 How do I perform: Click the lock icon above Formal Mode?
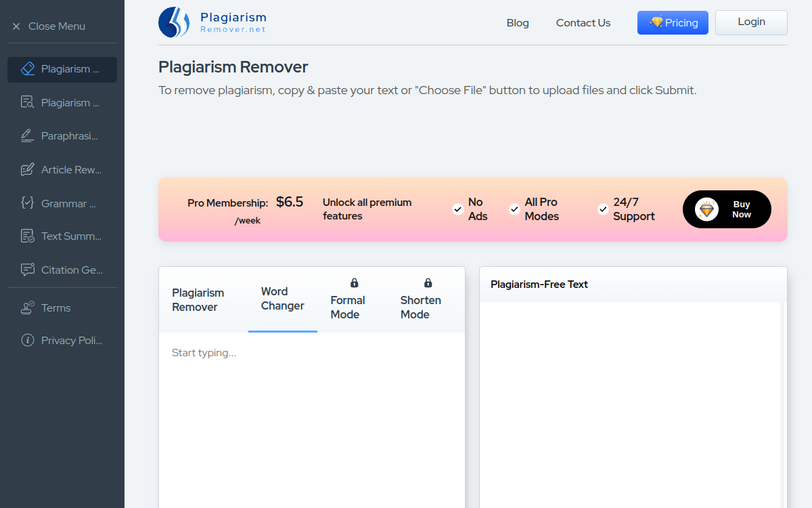[x=354, y=282]
